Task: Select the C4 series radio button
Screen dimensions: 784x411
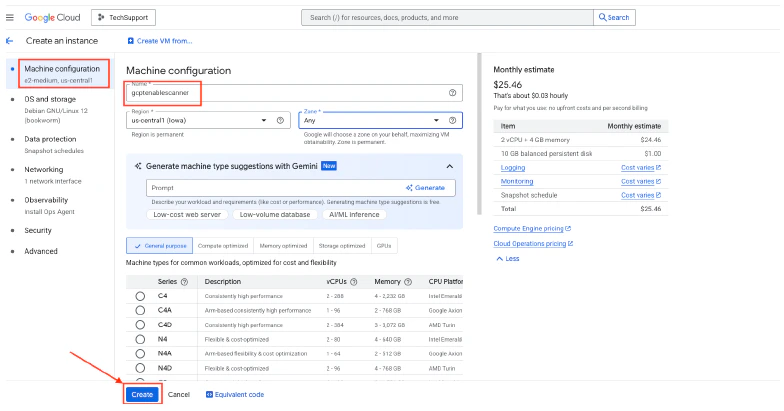Action: (x=140, y=296)
